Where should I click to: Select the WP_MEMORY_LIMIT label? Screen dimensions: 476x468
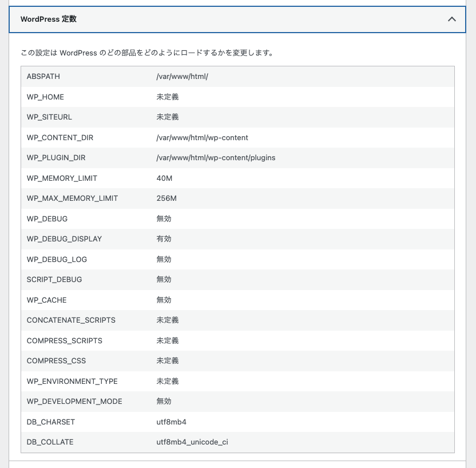pos(62,179)
